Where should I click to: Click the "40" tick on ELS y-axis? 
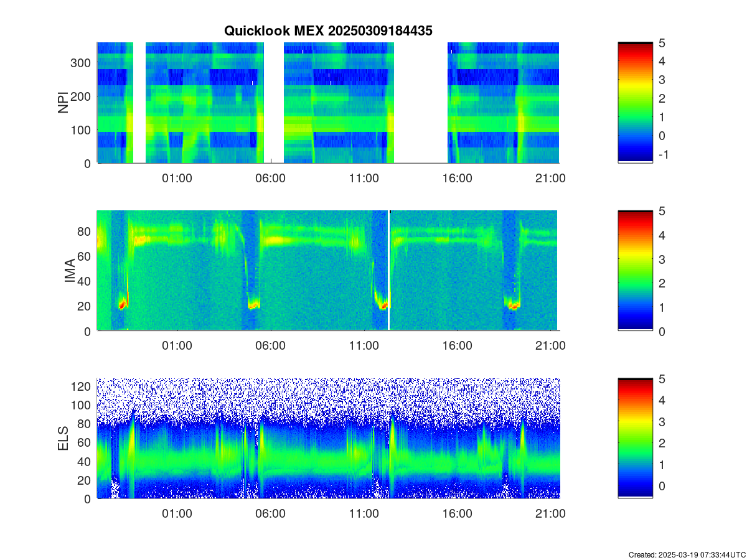tap(85, 461)
